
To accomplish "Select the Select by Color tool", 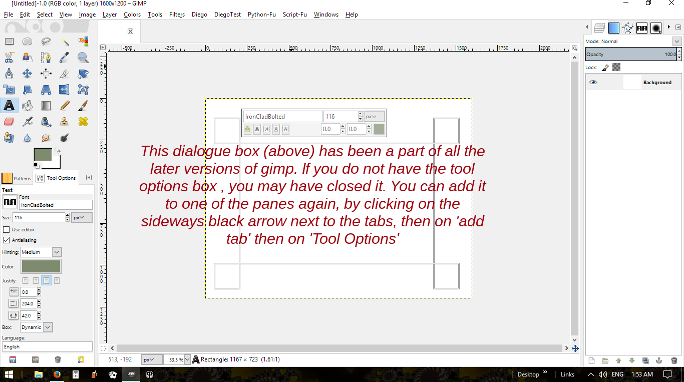I will [83, 42].
